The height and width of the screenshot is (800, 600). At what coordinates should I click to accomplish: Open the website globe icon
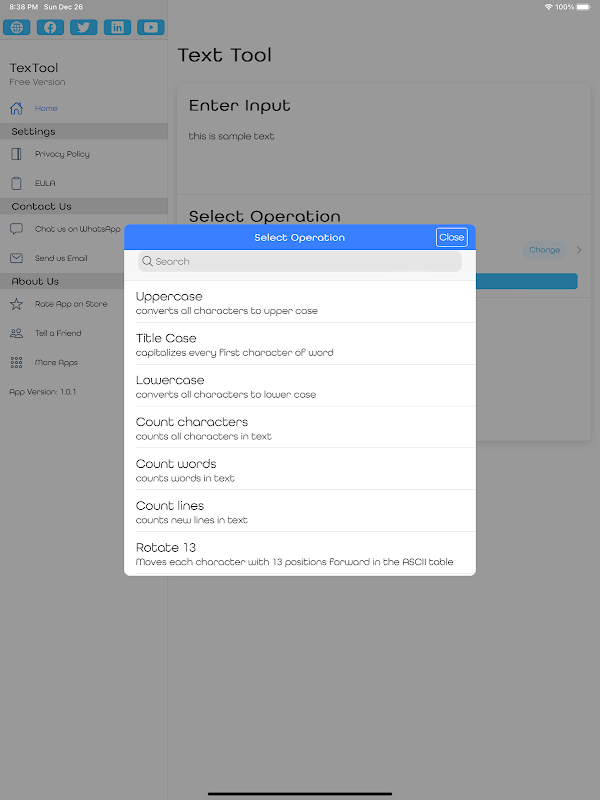[x=16, y=28]
